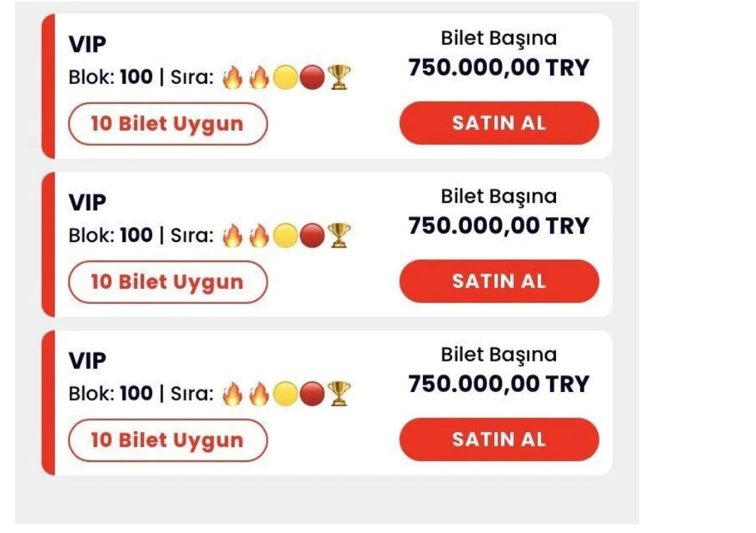Screen dimensions: 756x533
Task: Click the trophy emoji in the third listing
Action: coord(340,394)
